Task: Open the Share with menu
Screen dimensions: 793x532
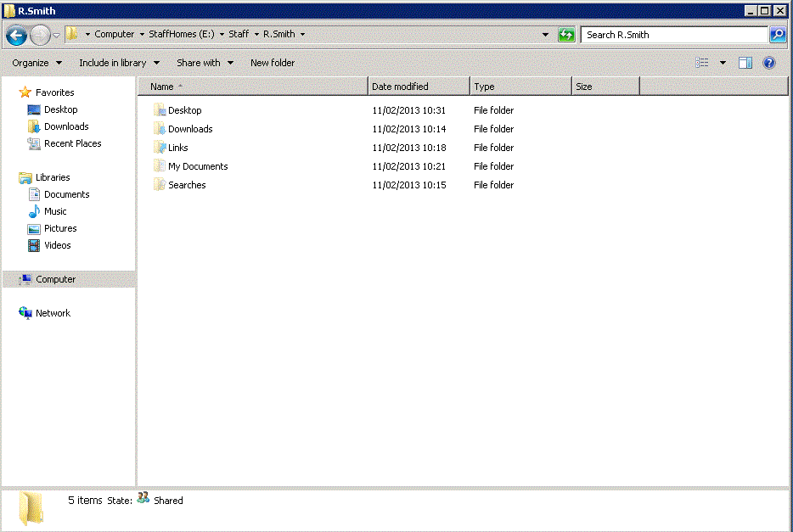Action: pos(205,63)
